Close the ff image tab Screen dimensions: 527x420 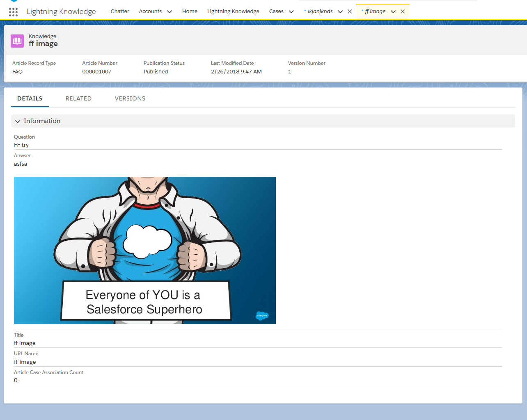[x=403, y=11]
